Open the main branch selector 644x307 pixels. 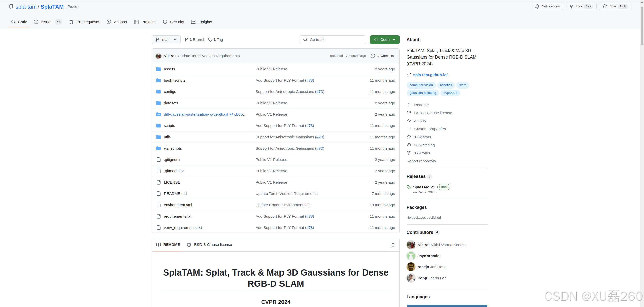click(166, 40)
